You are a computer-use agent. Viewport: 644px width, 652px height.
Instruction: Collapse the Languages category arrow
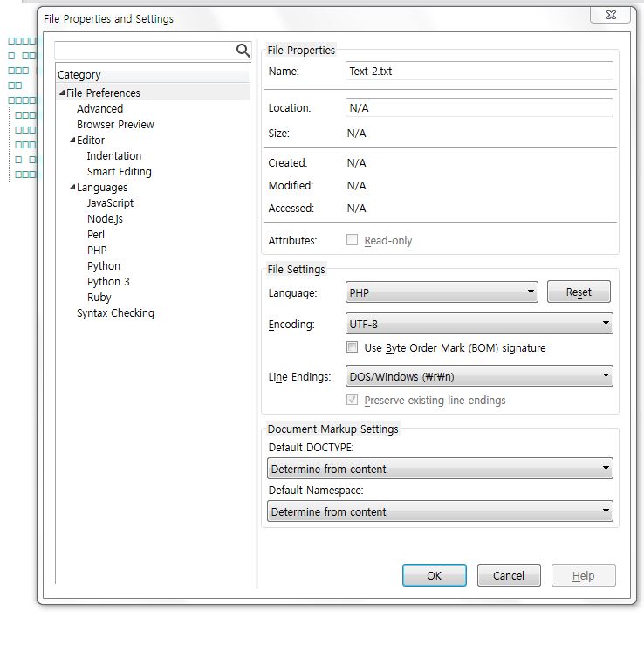click(x=72, y=188)
